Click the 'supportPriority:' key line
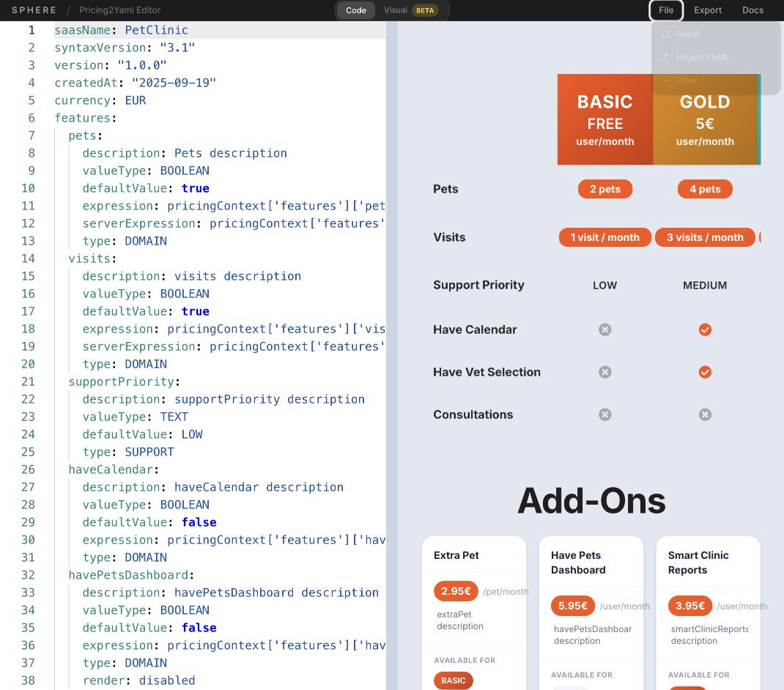The width and height of the screenshot is (784, 690). 124,382
